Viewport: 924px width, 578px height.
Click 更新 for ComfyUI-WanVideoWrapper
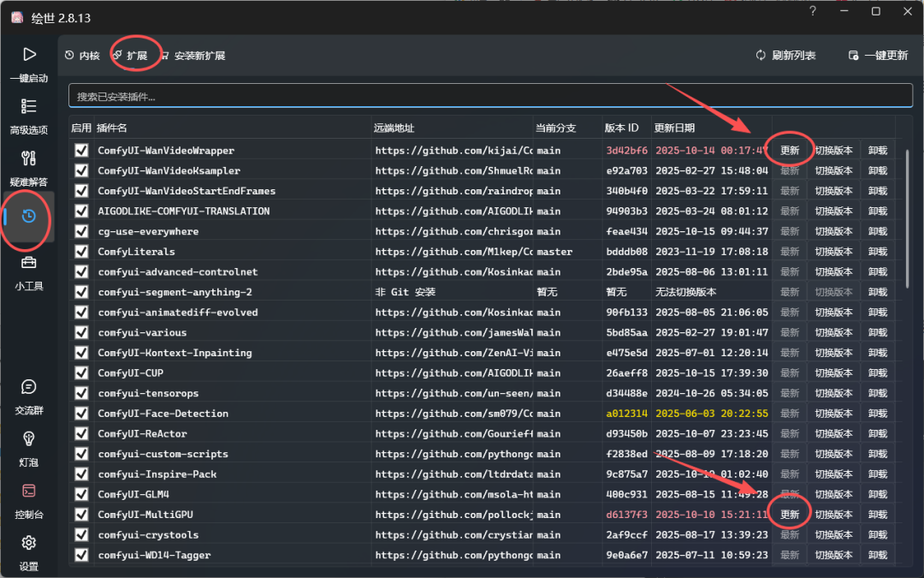pos(790,151)
